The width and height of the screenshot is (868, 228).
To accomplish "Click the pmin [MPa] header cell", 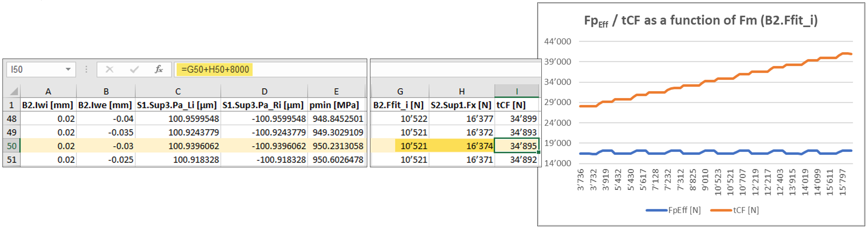I will click(x=336, y=105).
